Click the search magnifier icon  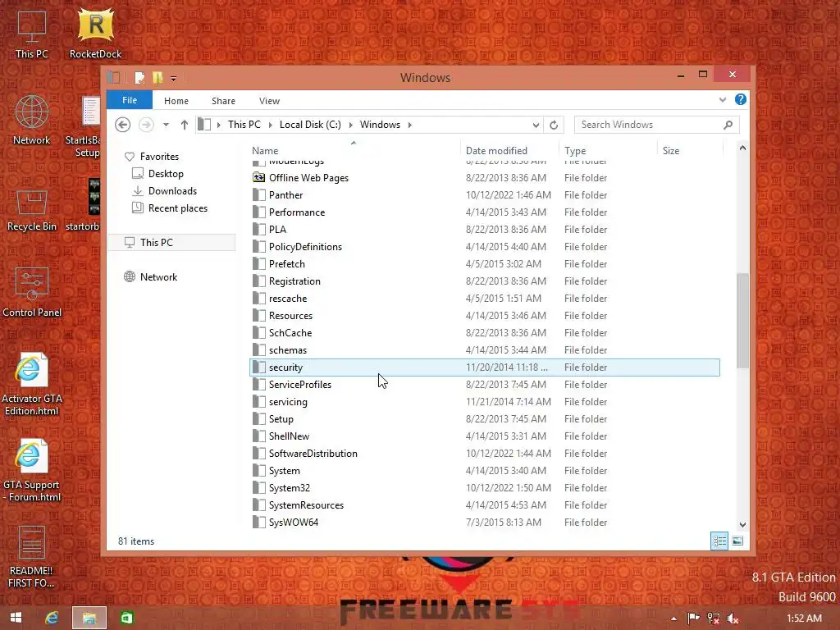coord(728,125)
